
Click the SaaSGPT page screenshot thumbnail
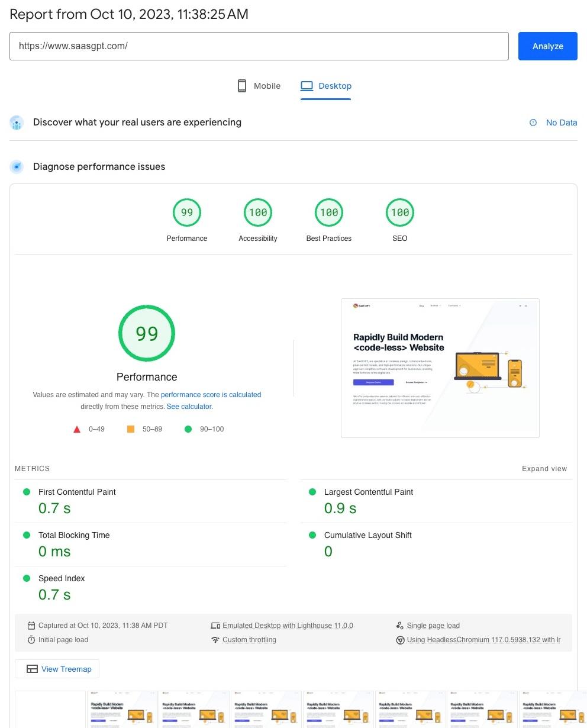440,368
